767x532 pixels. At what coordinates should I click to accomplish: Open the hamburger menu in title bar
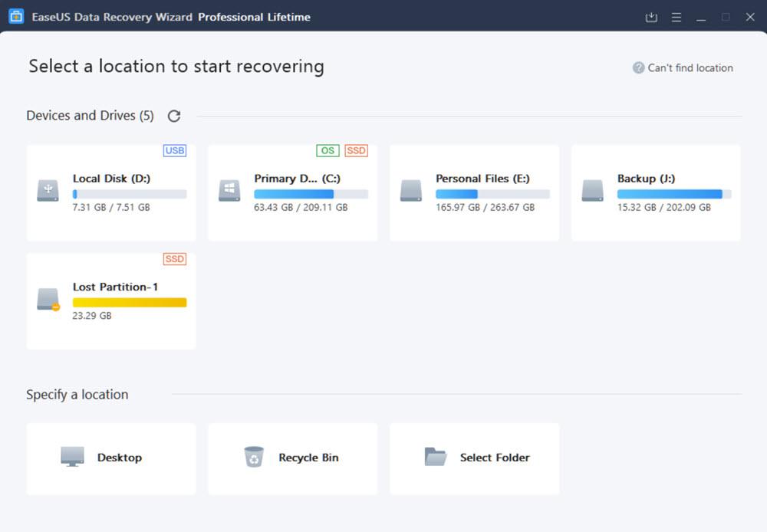click(676, 18)
